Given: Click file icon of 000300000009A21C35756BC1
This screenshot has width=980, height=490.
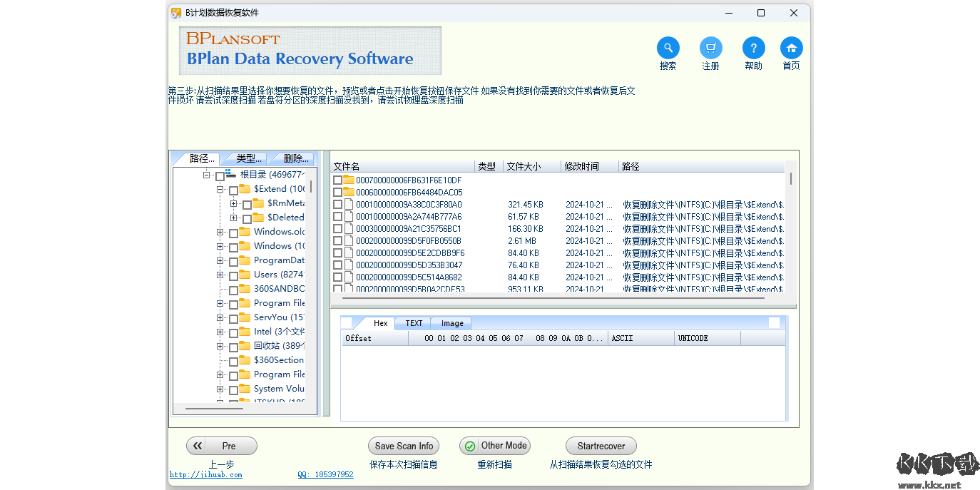Looking at the screenshot, I should point(349,228).
